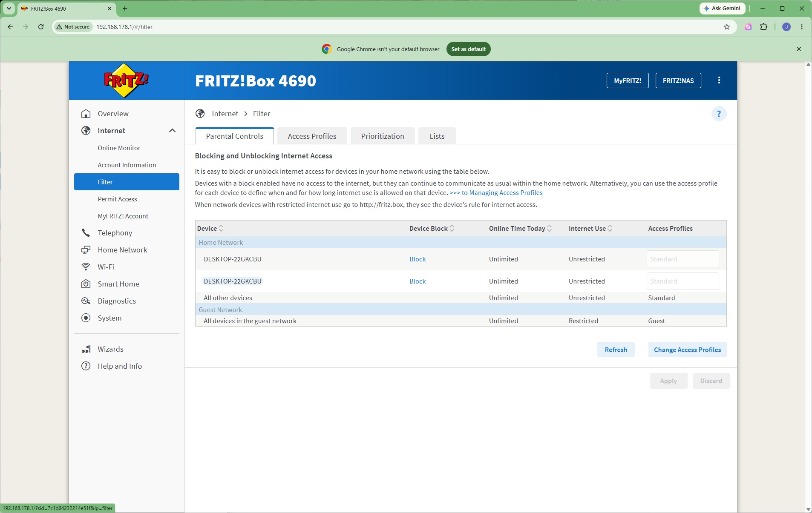Dismiss the default browser notification bar
This screenshot has height=513, width=812.
coord(799,49)
